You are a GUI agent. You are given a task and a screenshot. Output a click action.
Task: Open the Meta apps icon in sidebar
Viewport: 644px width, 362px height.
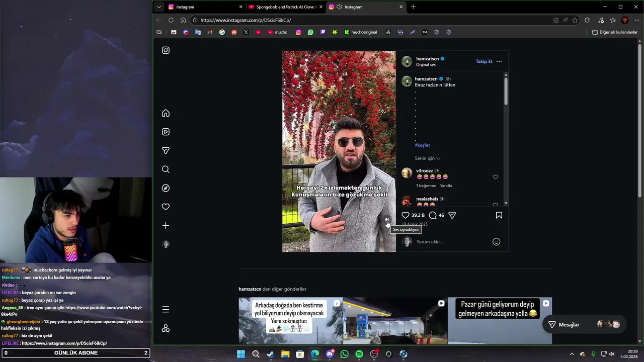point(166,328)
